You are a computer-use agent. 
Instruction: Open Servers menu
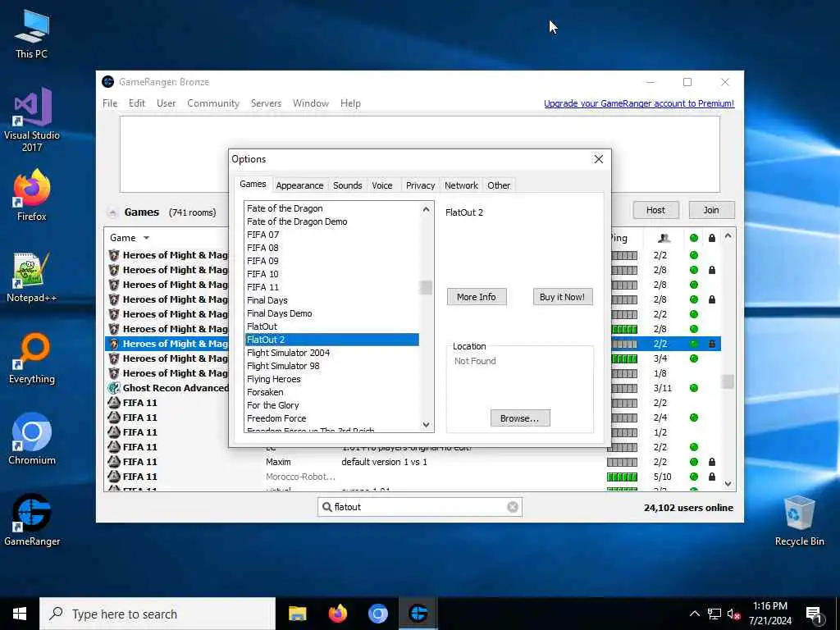coord(267,103)
